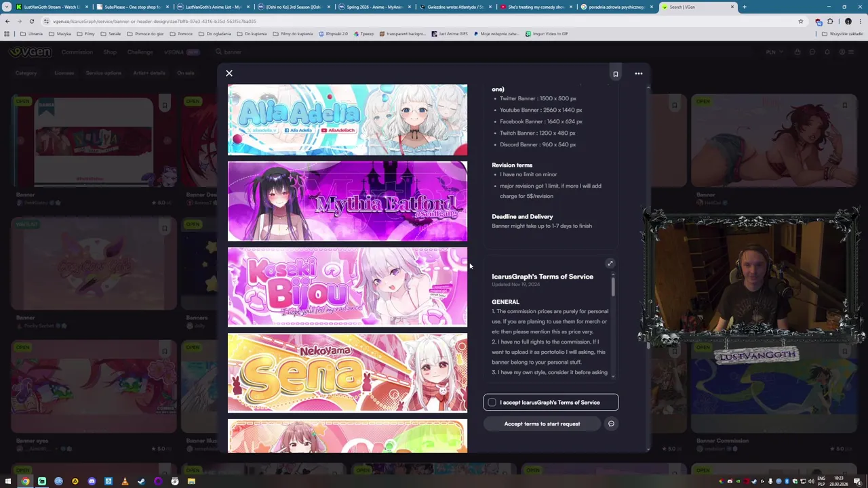
Task: Tick the accept IcarusGraph's Terms checkbox
Action: pyautogui.click(x=492, y=403)
